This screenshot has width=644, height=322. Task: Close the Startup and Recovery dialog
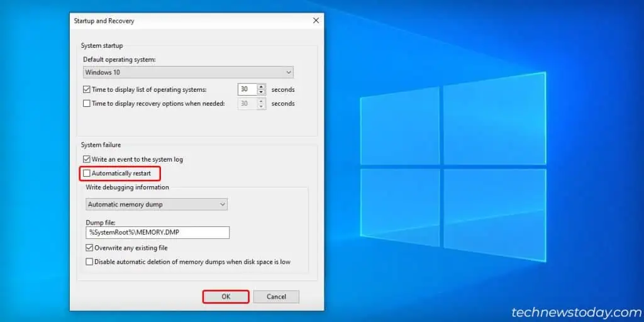(316, 21)
